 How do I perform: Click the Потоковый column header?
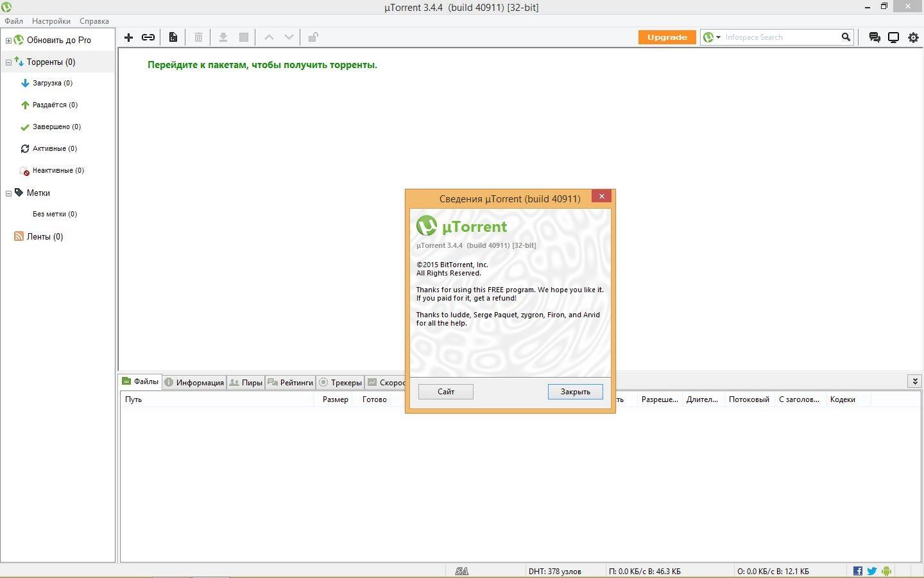(749, 399)
